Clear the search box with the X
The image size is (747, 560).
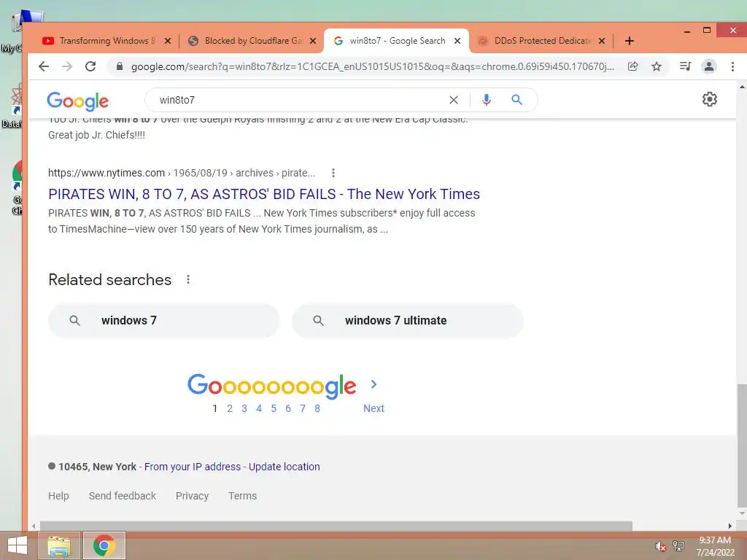tap(454, 100)
